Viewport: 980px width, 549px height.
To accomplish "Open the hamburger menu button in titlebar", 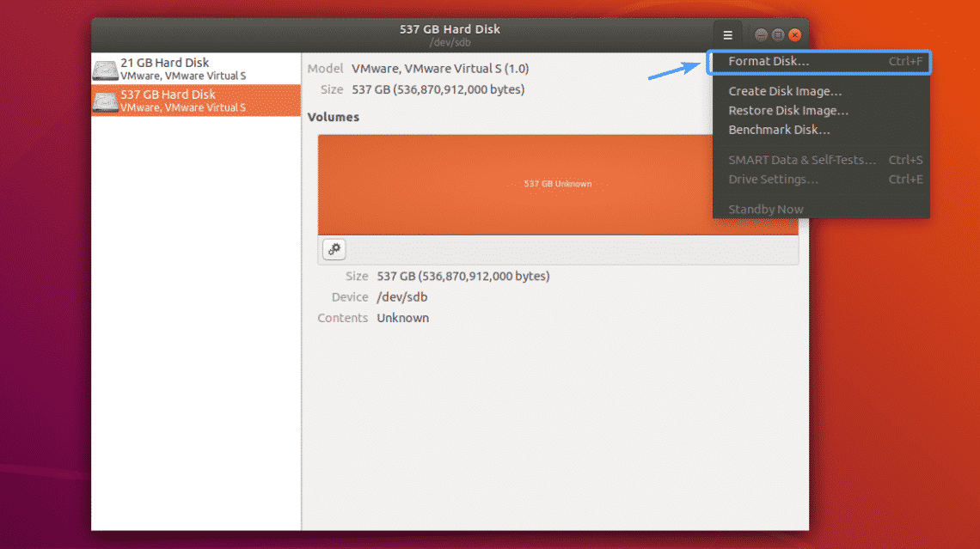I will coord(727,35).
